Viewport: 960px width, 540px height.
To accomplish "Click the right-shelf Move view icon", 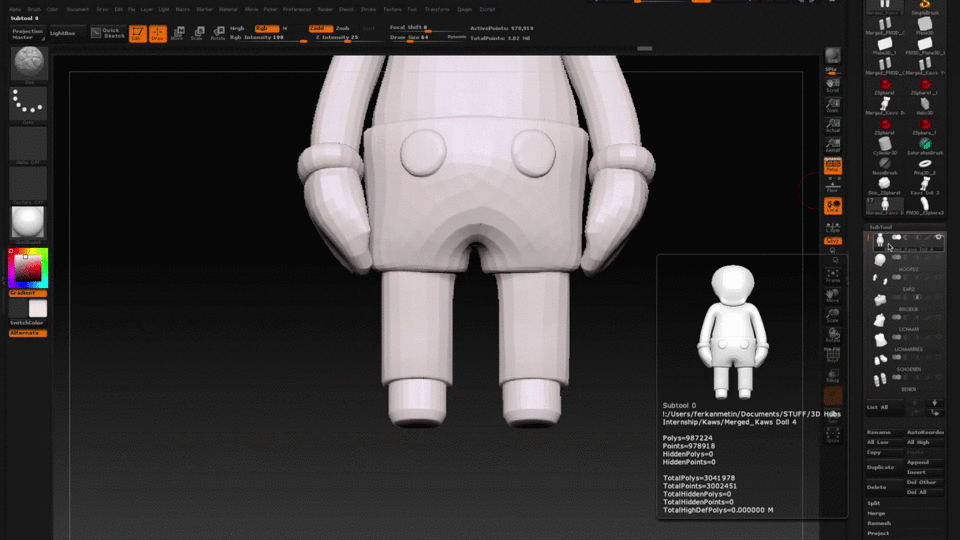I will [833, 296].
